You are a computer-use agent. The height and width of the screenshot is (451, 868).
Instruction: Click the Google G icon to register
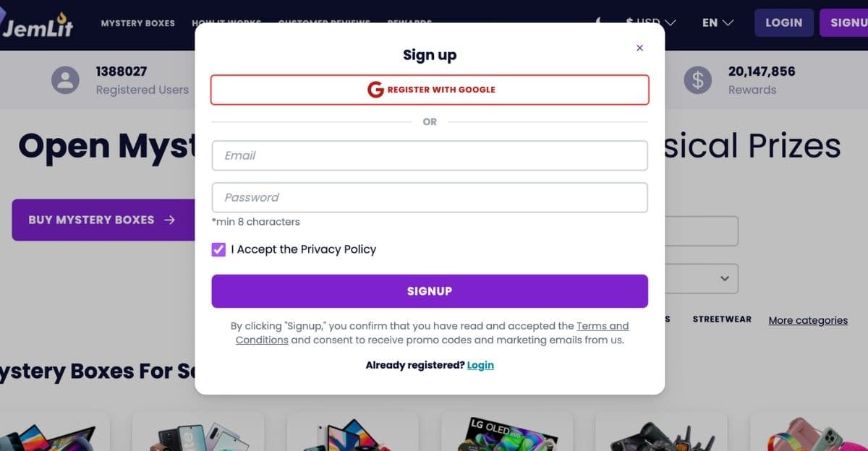[375, 90]
